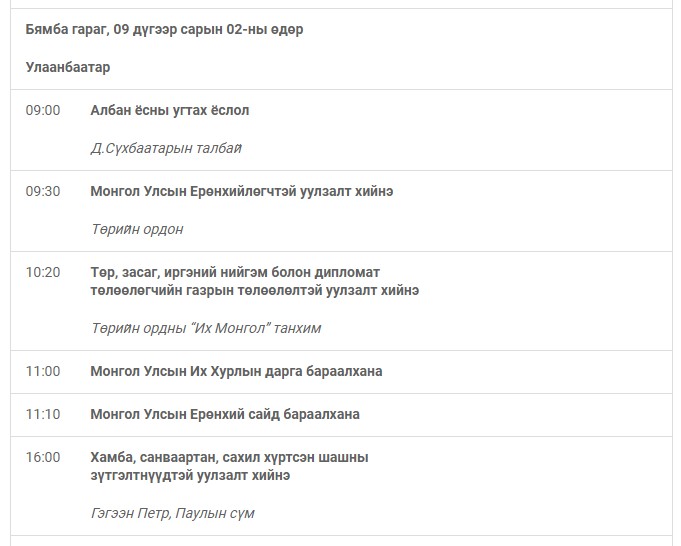Click second line зүтгэлтнүүдтэй уулзалт хийнэ
The width and height of the screenshot is (681, 546).
pos(190,475)
